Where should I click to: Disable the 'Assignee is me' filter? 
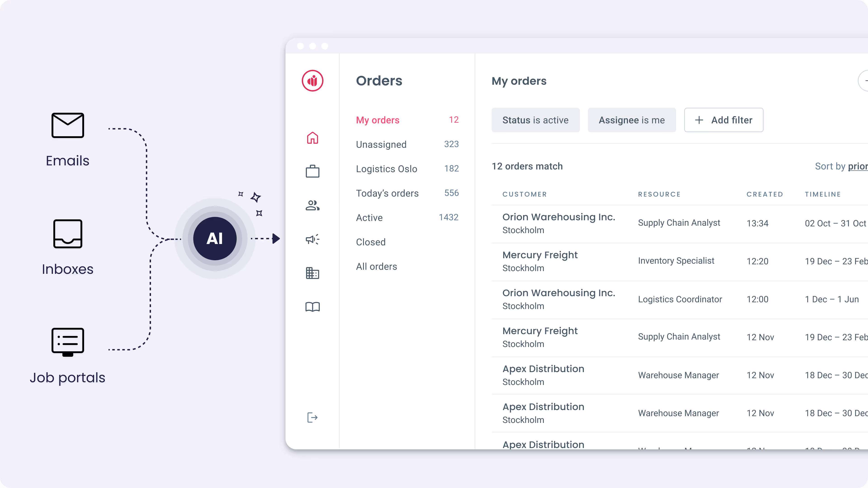pos(632,120)
